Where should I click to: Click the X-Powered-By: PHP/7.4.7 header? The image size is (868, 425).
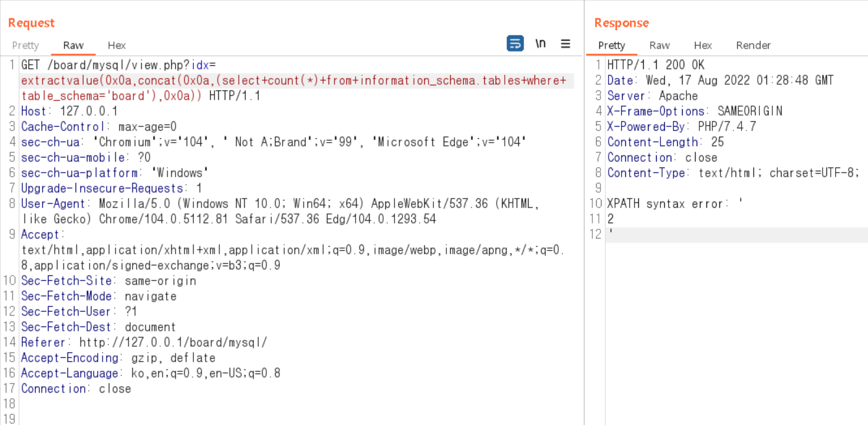click(x=682, y=127)
